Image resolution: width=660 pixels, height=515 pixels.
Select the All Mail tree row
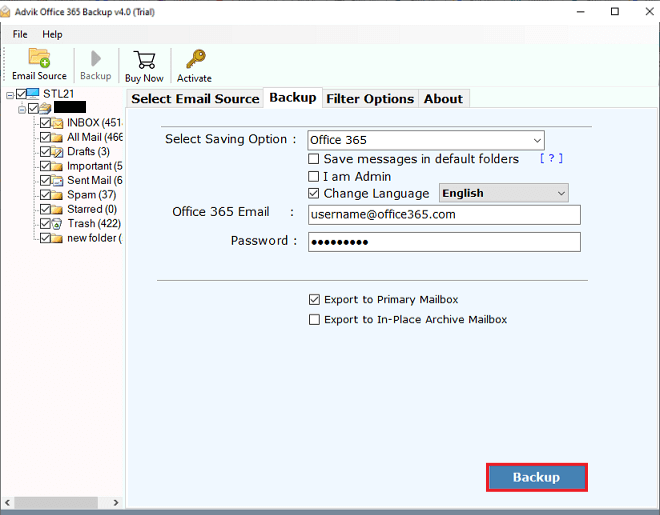coord(95,137)
